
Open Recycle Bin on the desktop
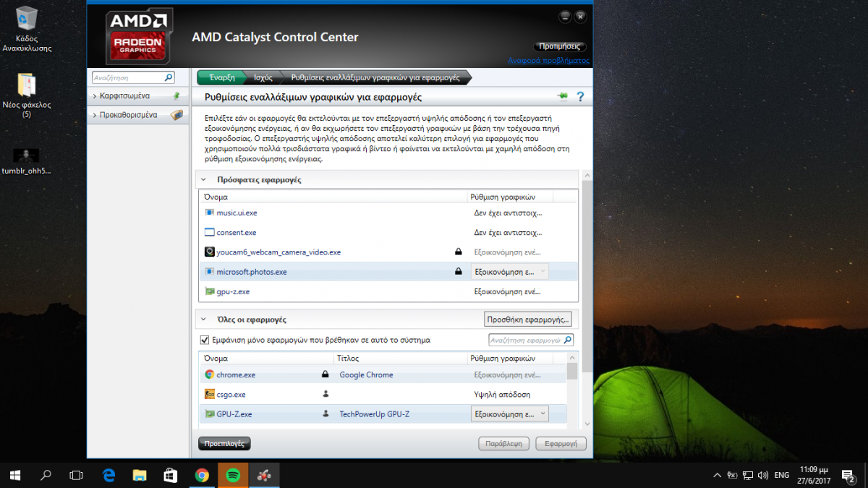pyautogui.click(x=27, y=29)
